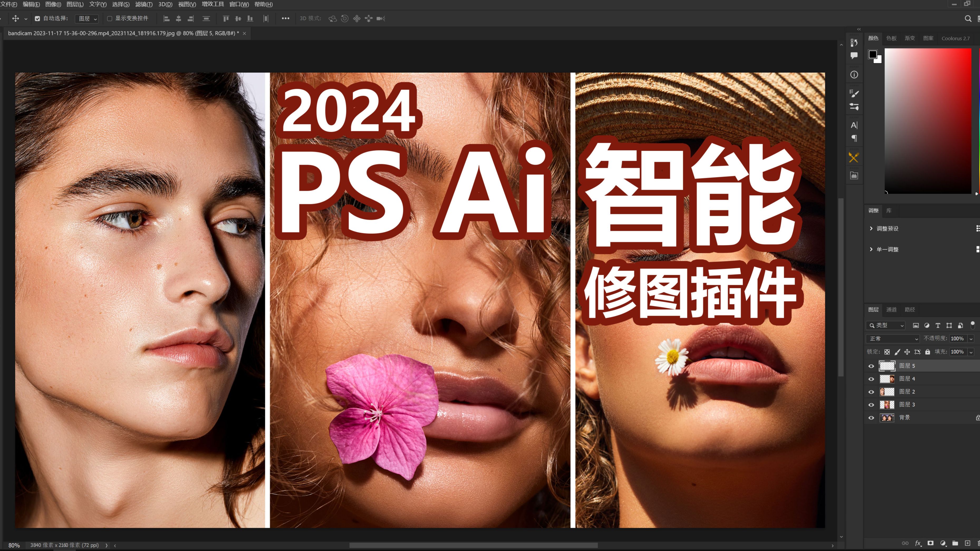Add layer style with fx button
The height and width of the screenshot is (551, 980).
[x=918, y=543]
